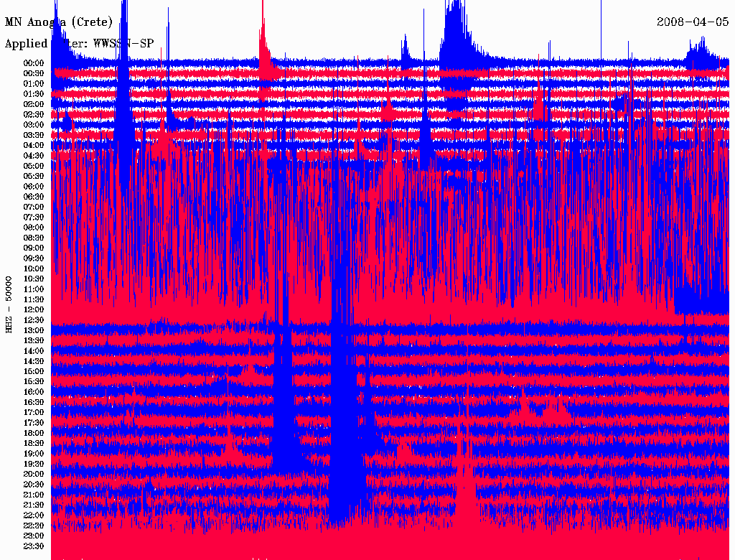Pick the 04:30 time row label
The width and height of the screenshot is (735, 560).
tap(34, 156)
